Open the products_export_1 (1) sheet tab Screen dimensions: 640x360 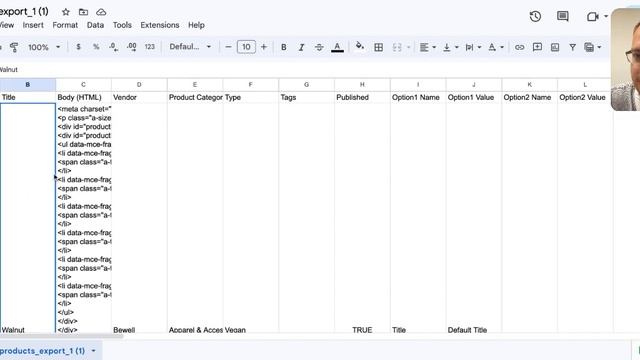(42, 351)
